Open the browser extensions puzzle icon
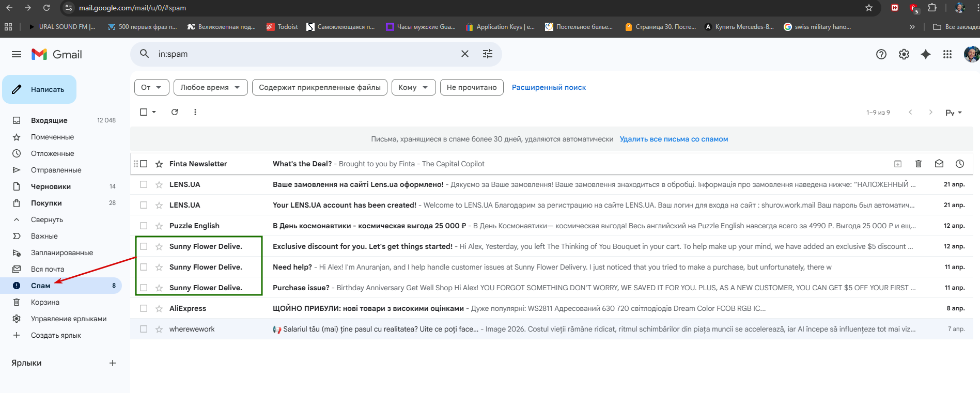 coord(932,8)
